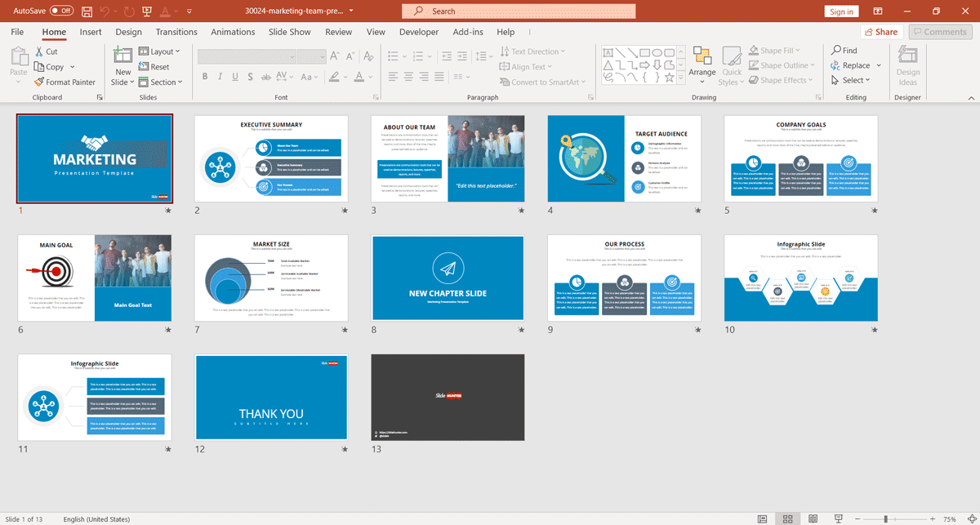The width and height of the screenshot is (980, 525).
Task: Select the Thank You slide 12 thumbnail
Action: click(x=271, y=398)
